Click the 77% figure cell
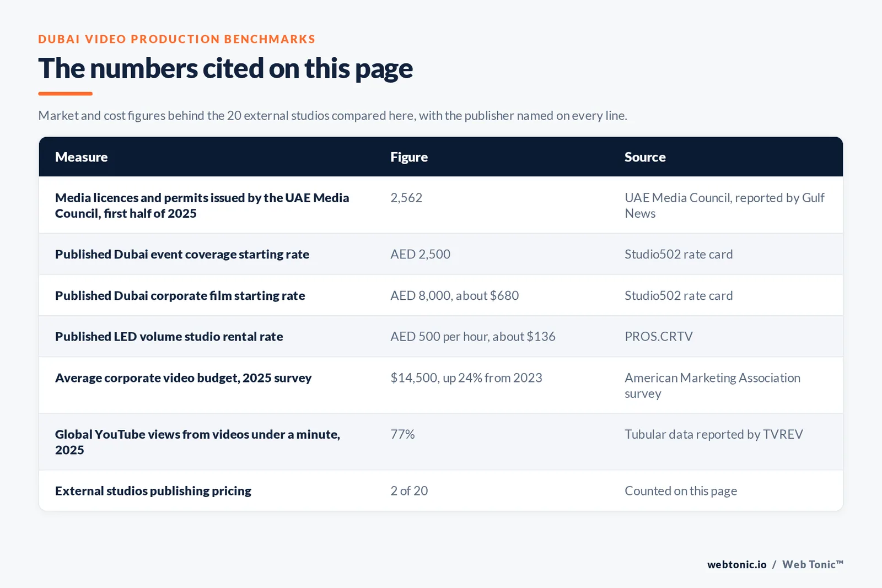The image size is (882, 588). coord(402,434)
